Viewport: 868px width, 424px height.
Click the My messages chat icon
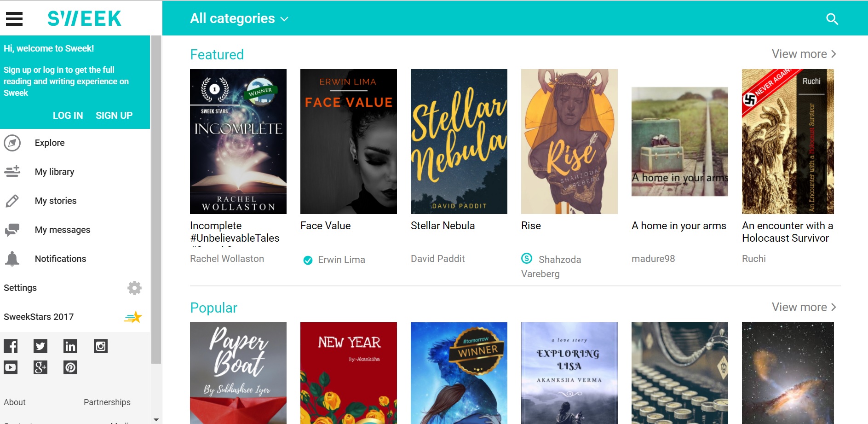[12, 230]
